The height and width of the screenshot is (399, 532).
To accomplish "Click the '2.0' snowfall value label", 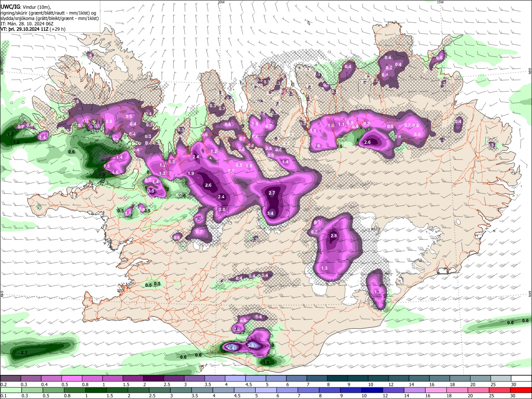I will [x=222, y=209].
